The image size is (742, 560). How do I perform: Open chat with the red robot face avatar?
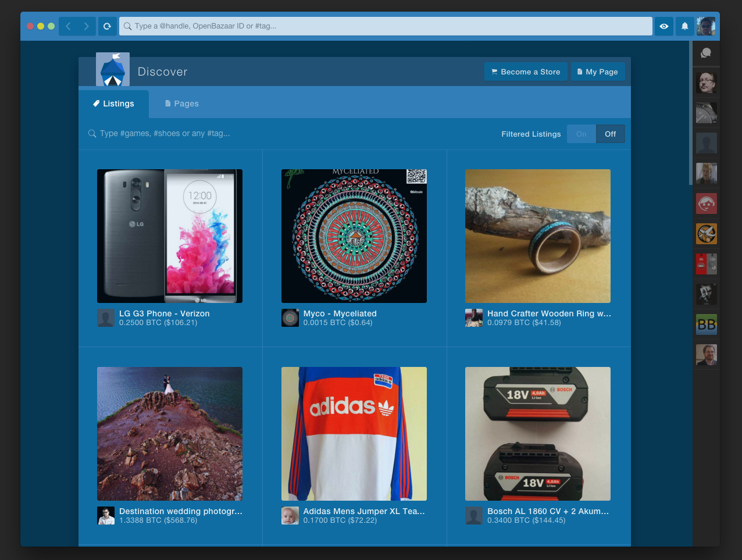(x=707, y=204)
